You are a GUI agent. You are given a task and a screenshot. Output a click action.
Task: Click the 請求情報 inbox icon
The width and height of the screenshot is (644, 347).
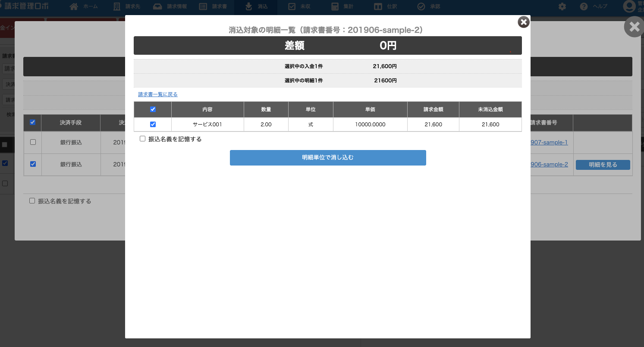[158, 6]
